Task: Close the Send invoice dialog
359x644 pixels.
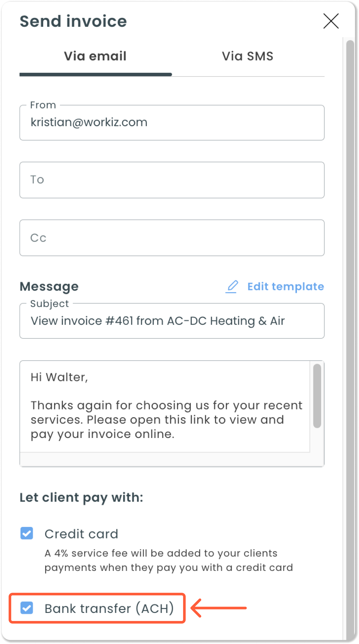Action: (331, 21)
